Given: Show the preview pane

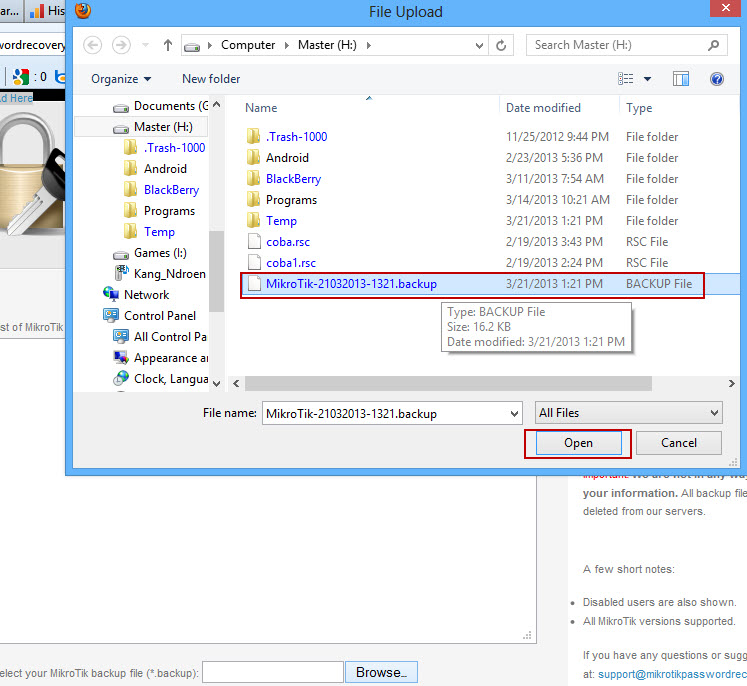Looking at the screenshot, I should [x=681, y=79].
